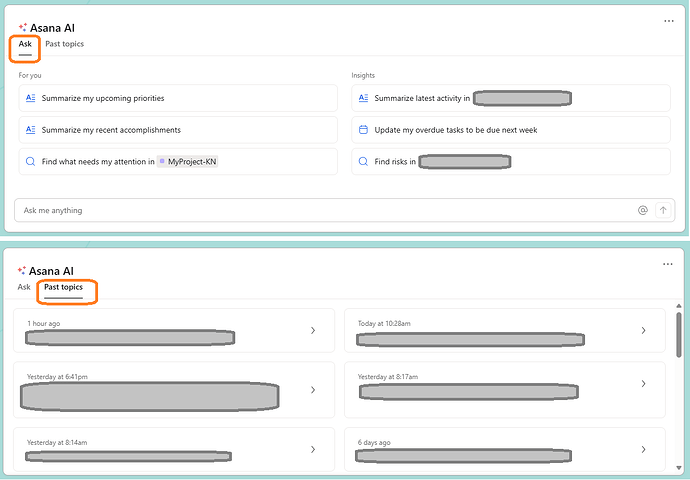690x480 pixels.
Task: Choose the Find risks in suggestion
Action: click(511, 161)
